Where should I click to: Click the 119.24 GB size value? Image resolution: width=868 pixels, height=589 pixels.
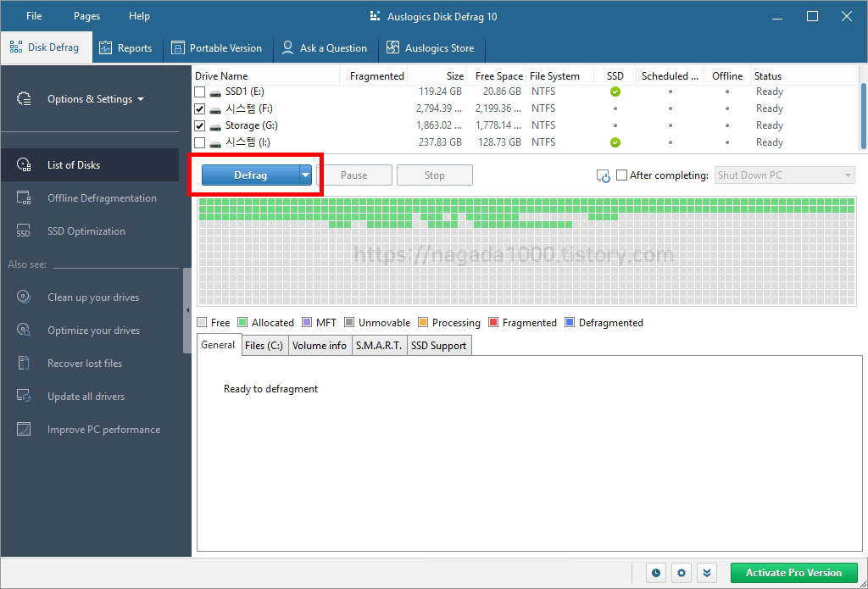[x=440, y=92]
